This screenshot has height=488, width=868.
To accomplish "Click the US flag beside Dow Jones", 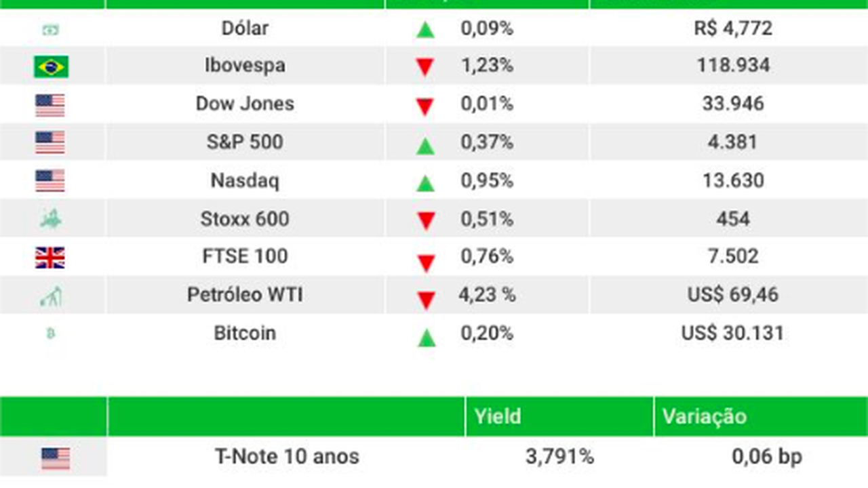I will tap(50, 105).
